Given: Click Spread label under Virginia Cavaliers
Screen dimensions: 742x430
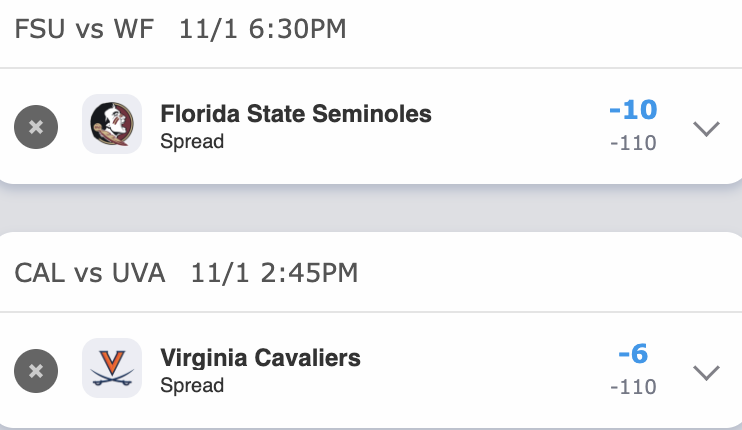Looking at the screenshot, I should 192,385.
